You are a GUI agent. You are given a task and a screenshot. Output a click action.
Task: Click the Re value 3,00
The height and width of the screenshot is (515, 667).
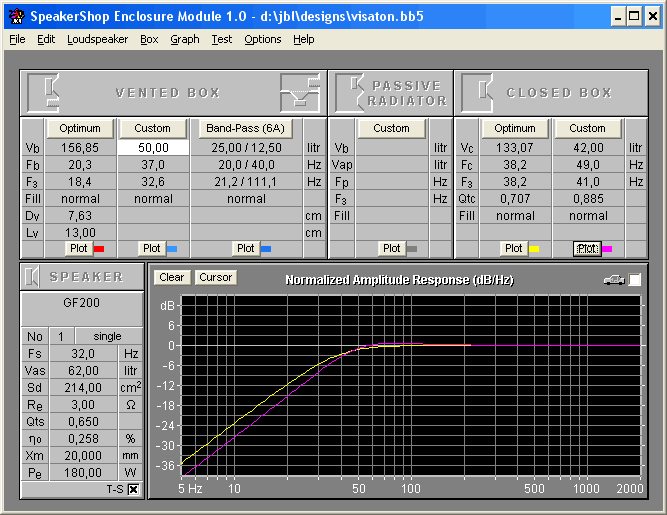pyautogui.click(x=83, y=404)
